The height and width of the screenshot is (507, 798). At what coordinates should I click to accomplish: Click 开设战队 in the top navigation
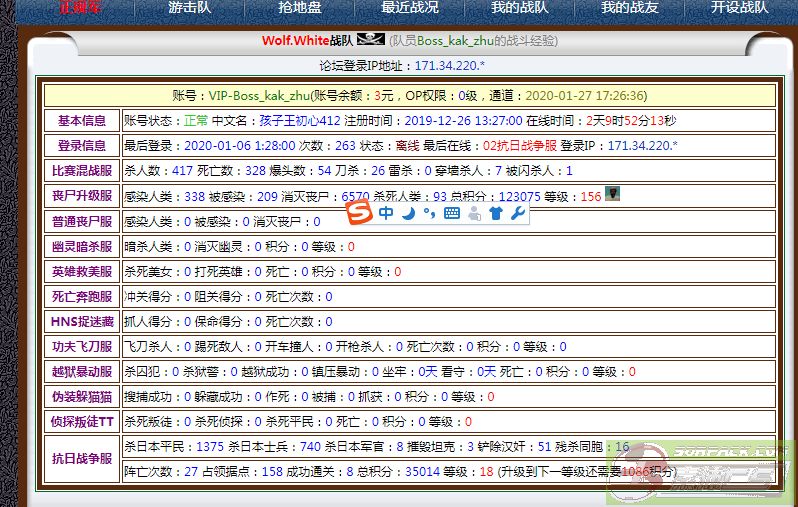click(x=739, y=8)
